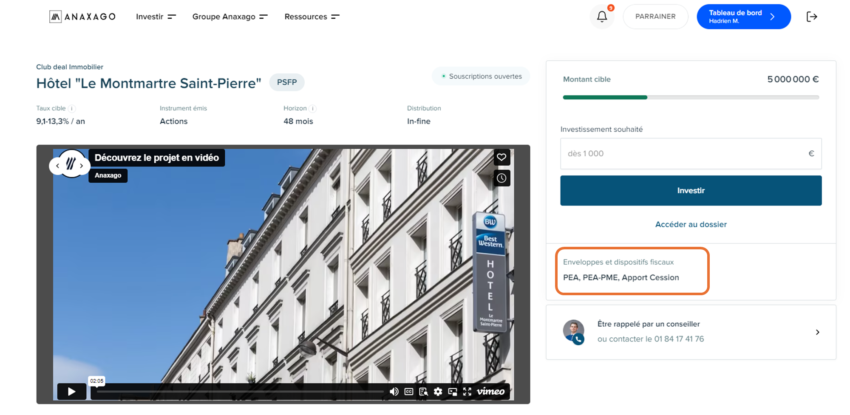The height and width of the screenshot is (415, 850).
Task: Click the Investir button
Action: tap(691, 191)
